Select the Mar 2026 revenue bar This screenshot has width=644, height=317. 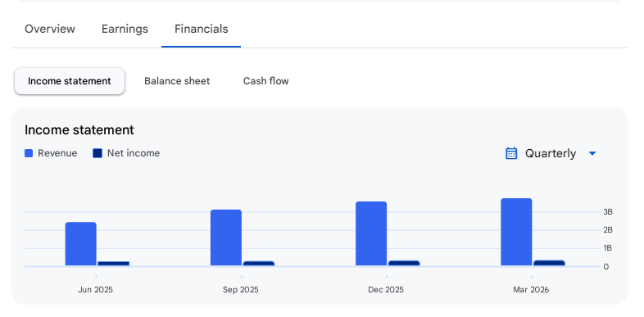coord(516,232)
